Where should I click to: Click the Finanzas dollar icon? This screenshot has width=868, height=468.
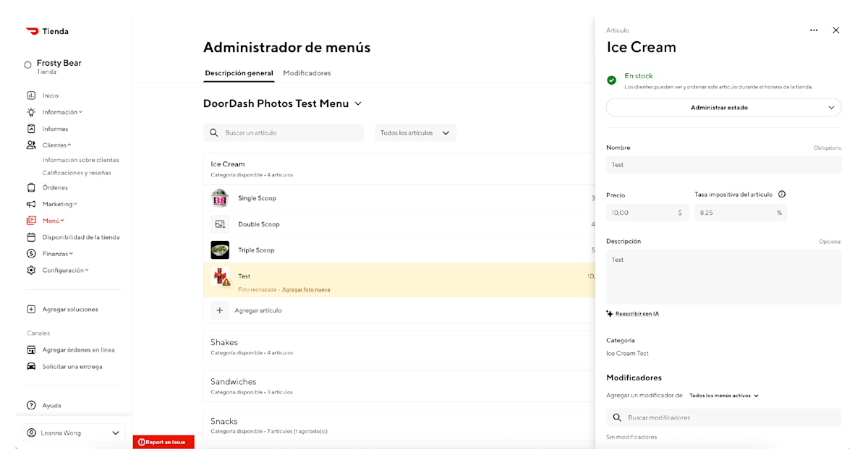31,254
